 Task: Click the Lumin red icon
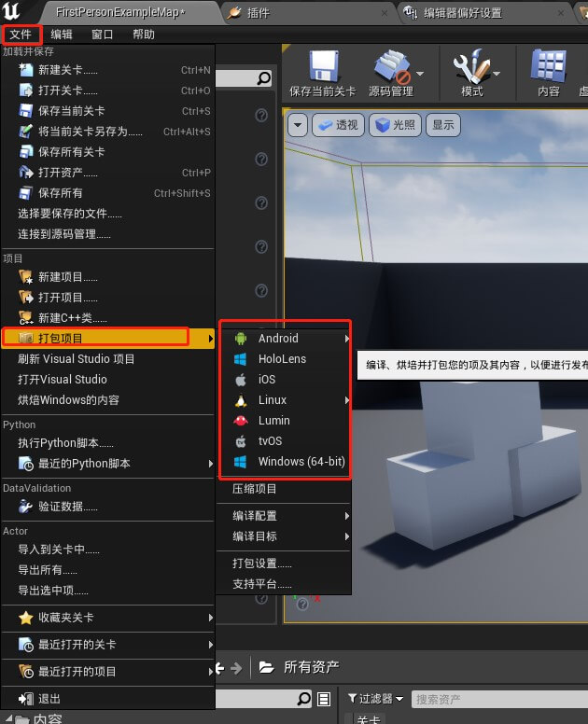pyautogui.click(x=241, y=420)
